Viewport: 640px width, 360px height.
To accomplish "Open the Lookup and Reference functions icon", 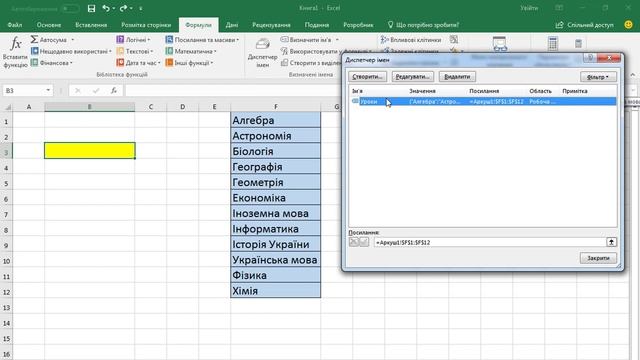I will tap(169, 40).
